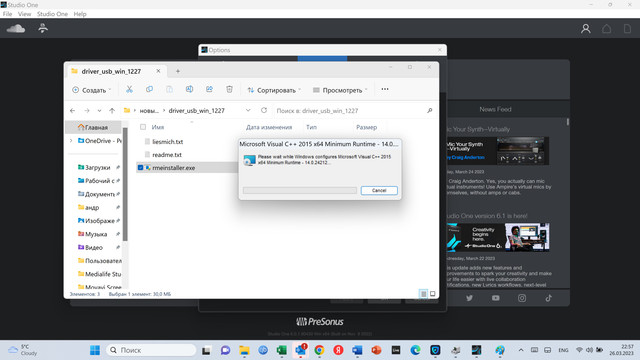Expand the OneDrive tree item

[x=71, y=141]
